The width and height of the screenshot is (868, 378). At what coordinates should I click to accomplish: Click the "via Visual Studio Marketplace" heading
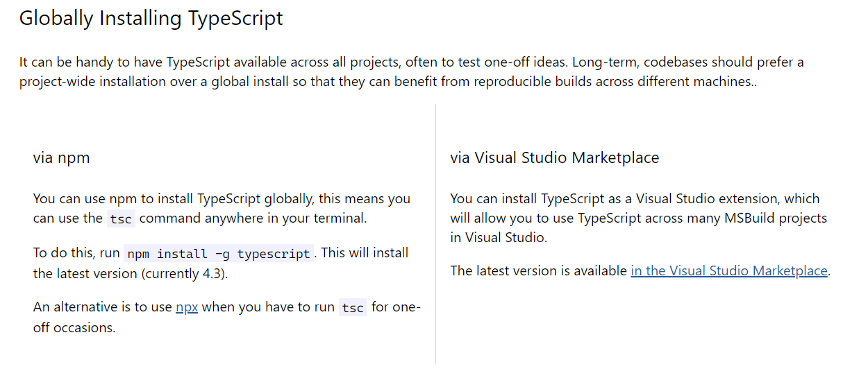point(555,157)
